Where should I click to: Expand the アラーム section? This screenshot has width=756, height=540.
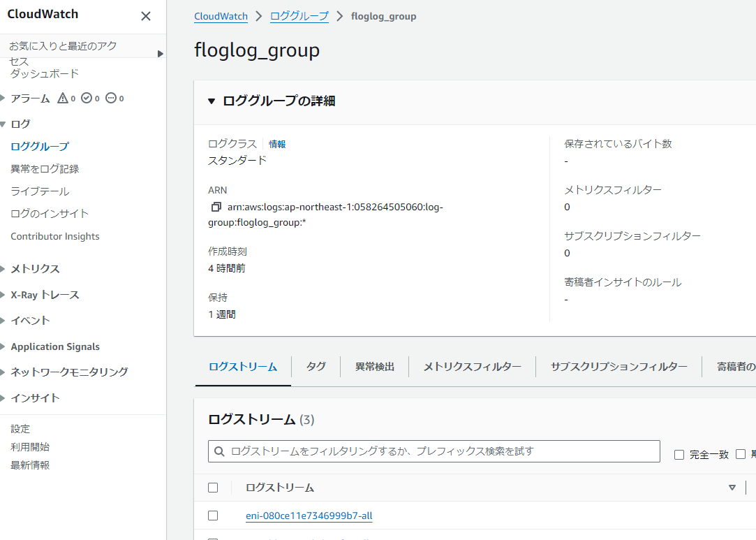2,98
